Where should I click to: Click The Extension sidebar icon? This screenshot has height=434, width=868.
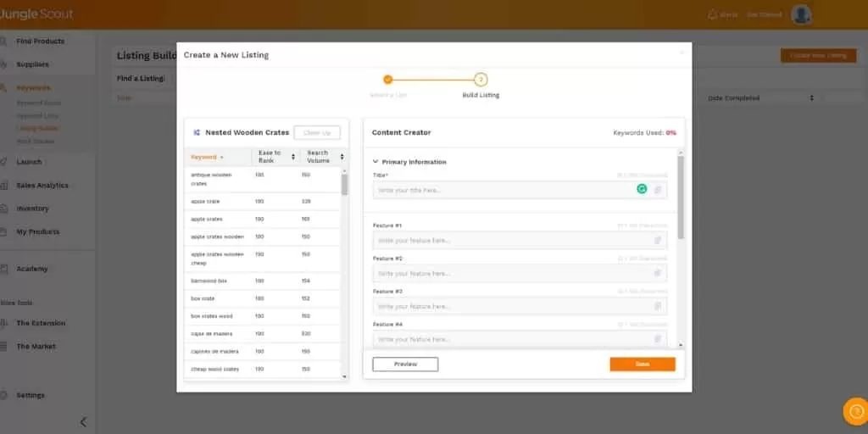pos(3,323)
